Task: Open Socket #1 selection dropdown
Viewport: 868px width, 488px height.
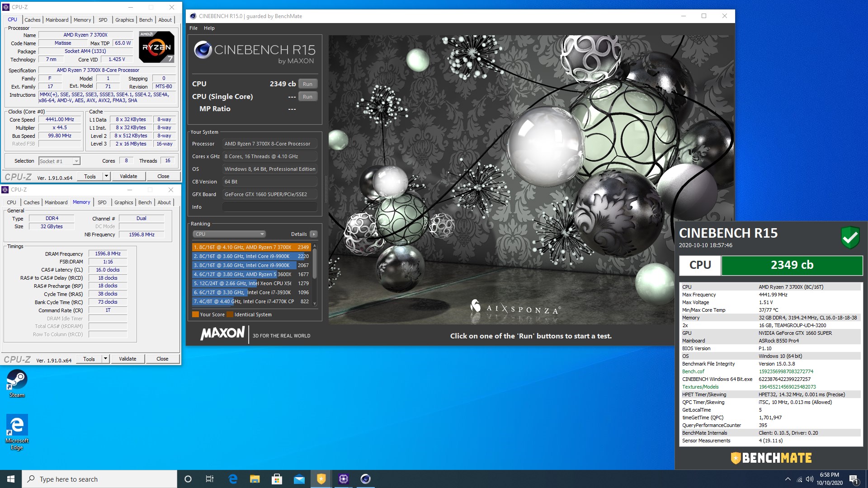Action: 59,161
